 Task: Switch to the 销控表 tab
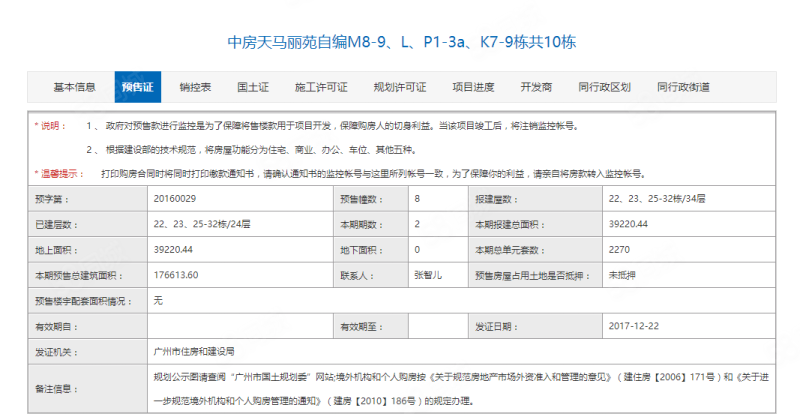coord(195,87)
